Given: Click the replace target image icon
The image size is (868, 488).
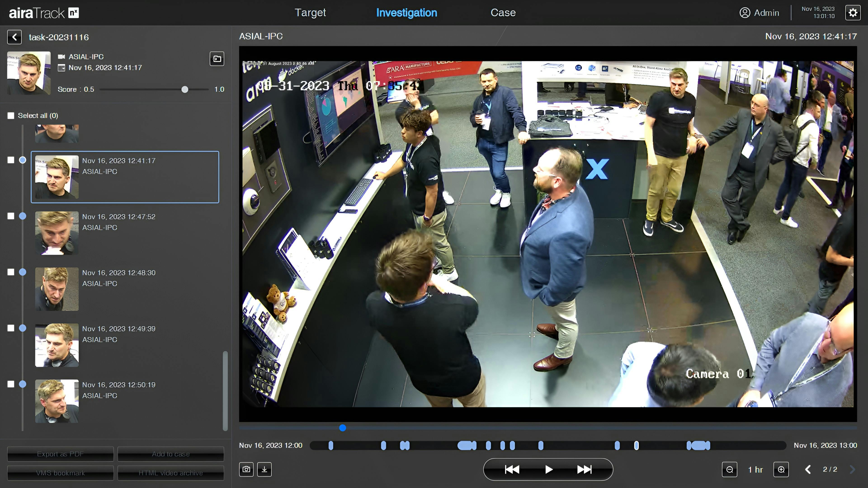Looking at the screenshot, I should tap(217, 59).
